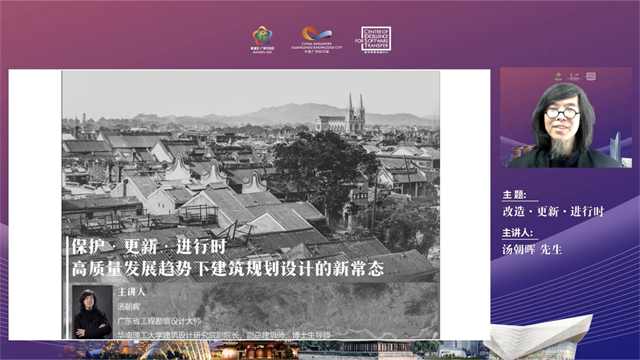Click the line 广东省工程勘察设计大师
The image size is (640, 360).
pyautogui.click(x=160, y=321)
